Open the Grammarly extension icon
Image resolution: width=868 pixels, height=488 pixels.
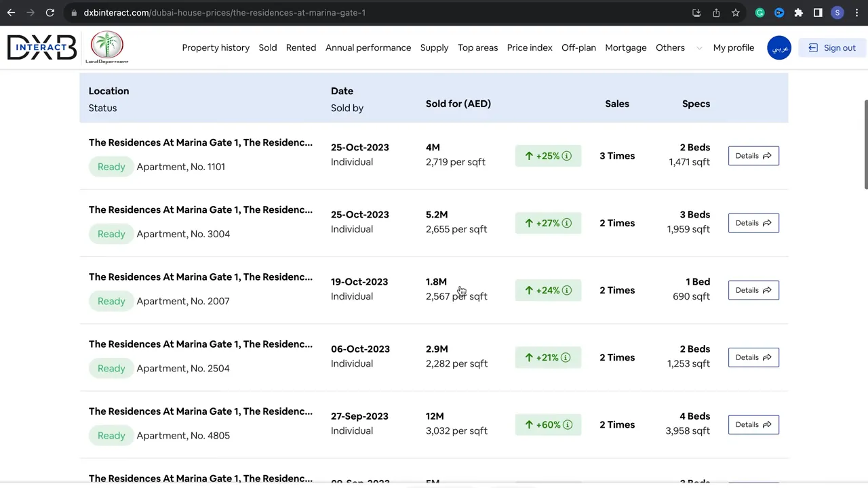(x=760, y=13)
